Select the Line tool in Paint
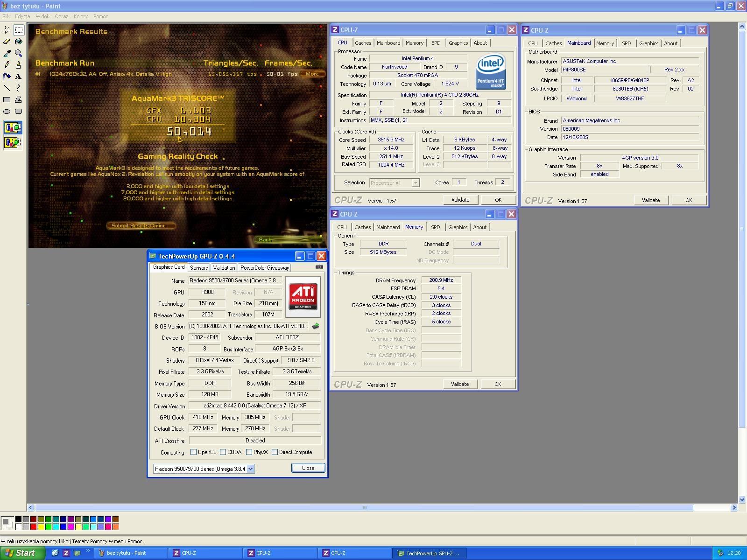The height and width of the screenshot is (560, 747). coord(7,88)
